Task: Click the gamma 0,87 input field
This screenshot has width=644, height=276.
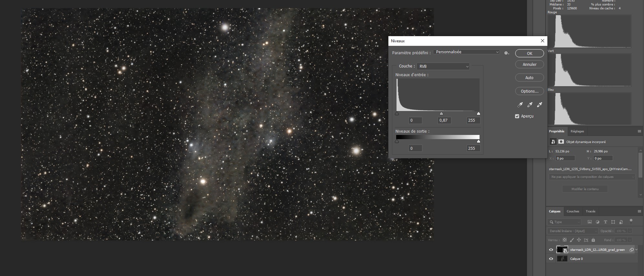Action: pyautogui.click(x=444, y=120)
